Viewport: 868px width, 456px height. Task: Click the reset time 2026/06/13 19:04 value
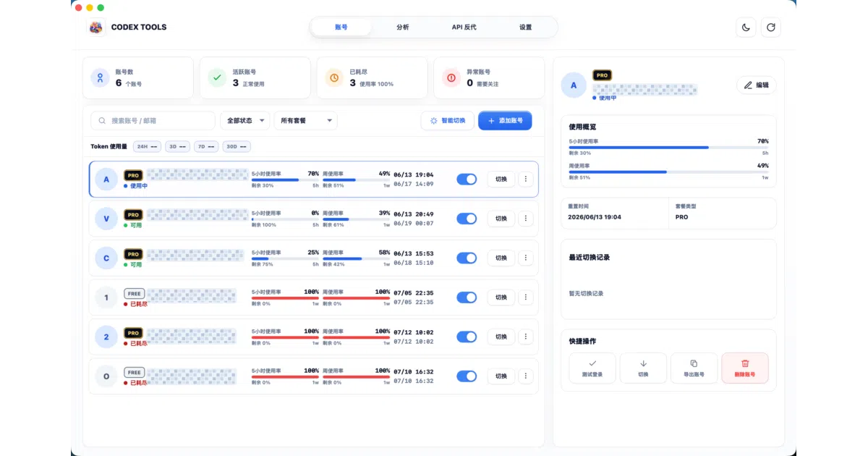coord(595,217)
